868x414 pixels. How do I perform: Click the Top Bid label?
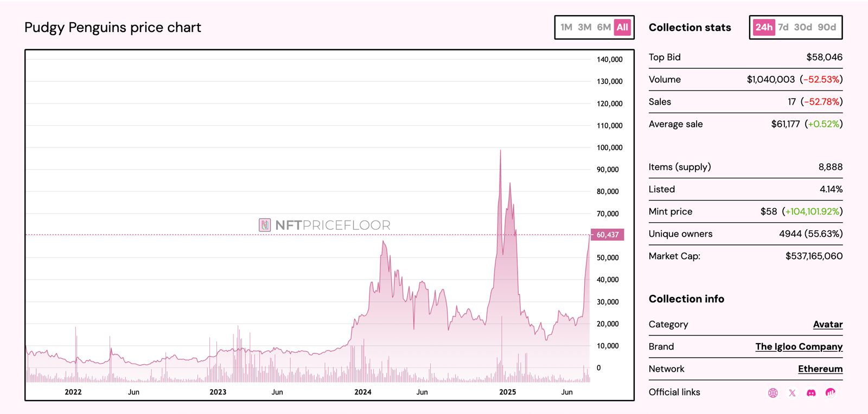click(x=665, y=57)
